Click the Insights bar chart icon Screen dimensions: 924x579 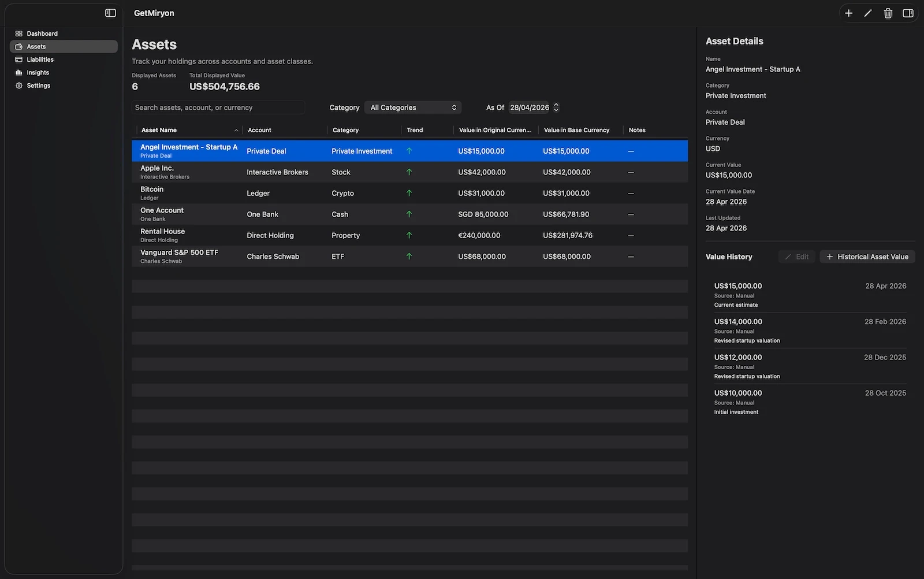(x=19, y=72)
